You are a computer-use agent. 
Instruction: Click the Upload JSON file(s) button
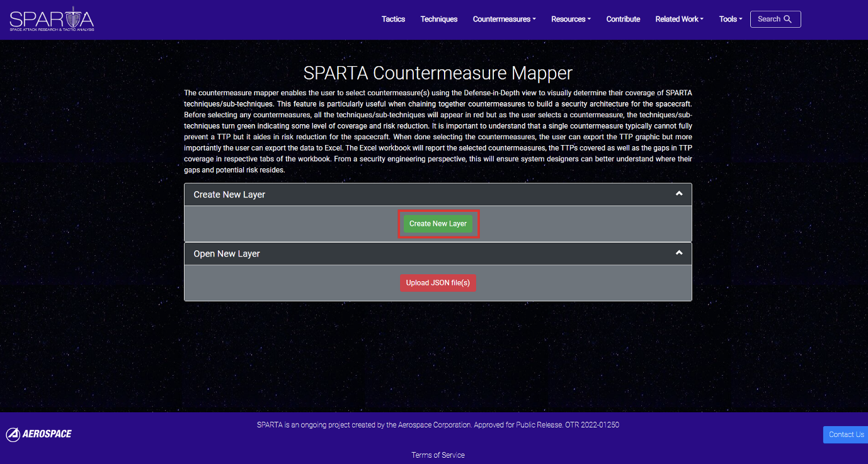click(x=438, y=283)
